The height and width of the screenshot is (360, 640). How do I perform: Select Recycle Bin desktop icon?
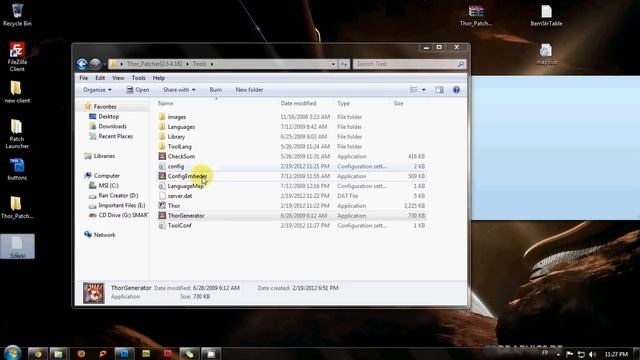(17, 15)
